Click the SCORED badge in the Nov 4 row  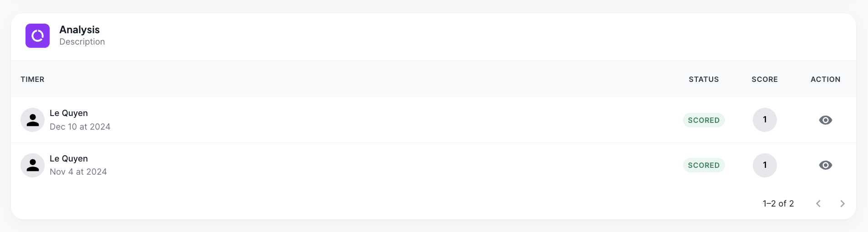click(704, 165)
